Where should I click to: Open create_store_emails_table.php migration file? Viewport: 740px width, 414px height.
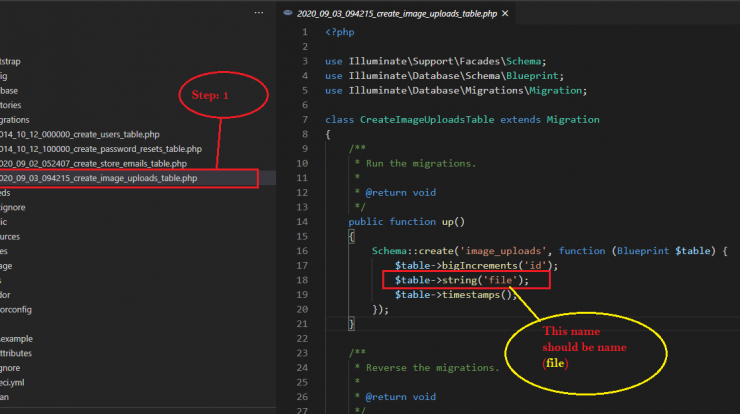[93, 164]
